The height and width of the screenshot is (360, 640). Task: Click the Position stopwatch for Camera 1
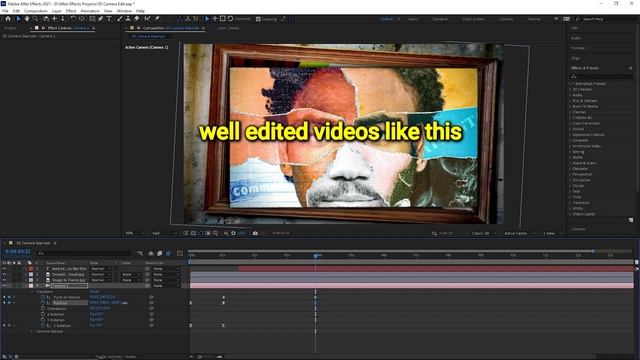point(43,303)
